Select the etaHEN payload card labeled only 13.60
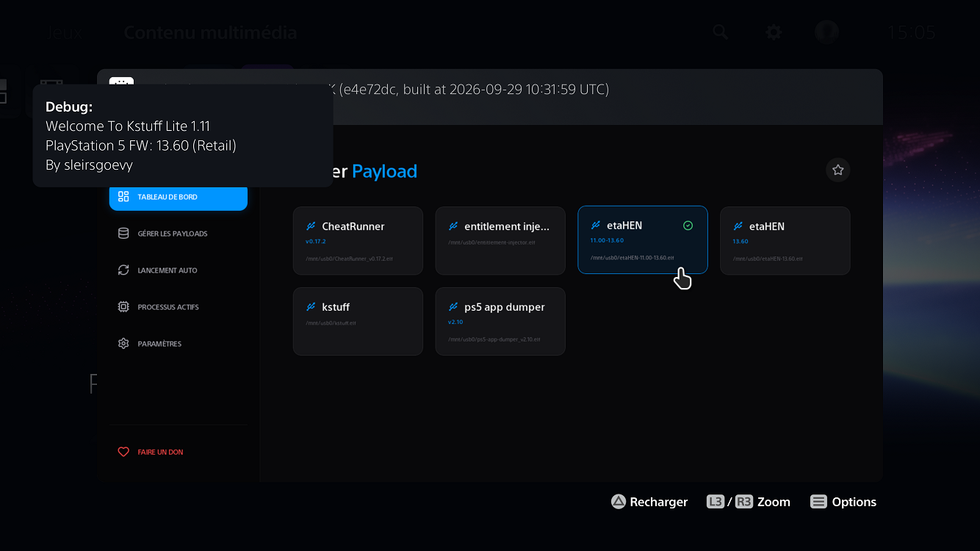The width and height of the screenshot is (980, 551). (x=785, y=241)
